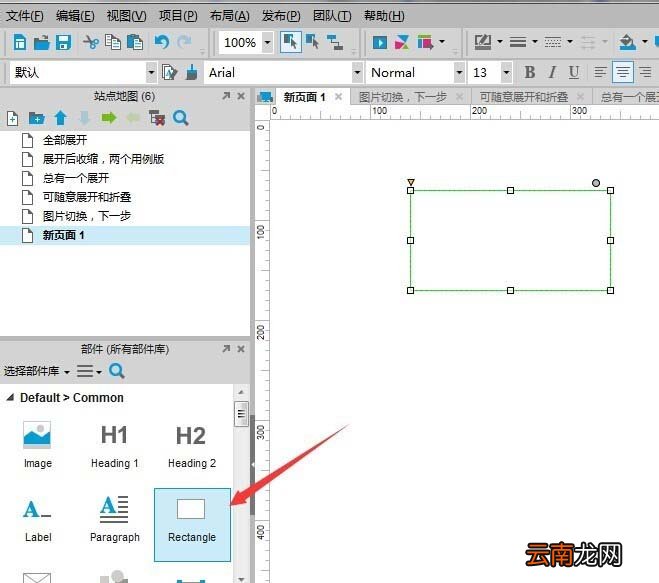Click the line pattern icon

(553, 42)
